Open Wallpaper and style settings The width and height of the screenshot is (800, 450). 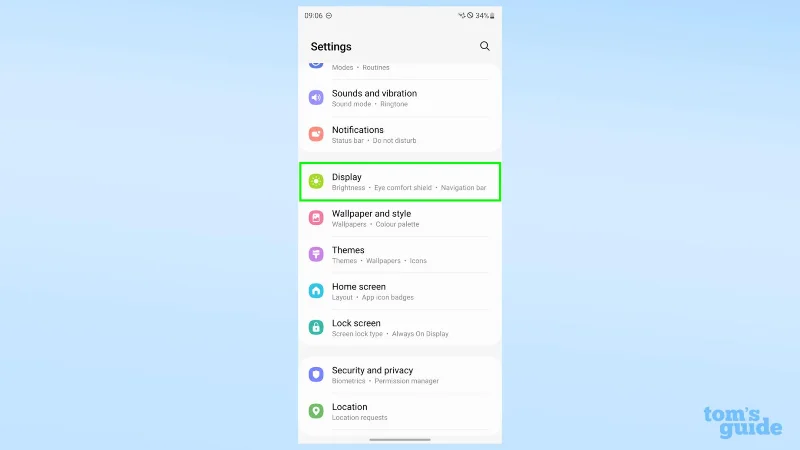(x=400, y=218)
